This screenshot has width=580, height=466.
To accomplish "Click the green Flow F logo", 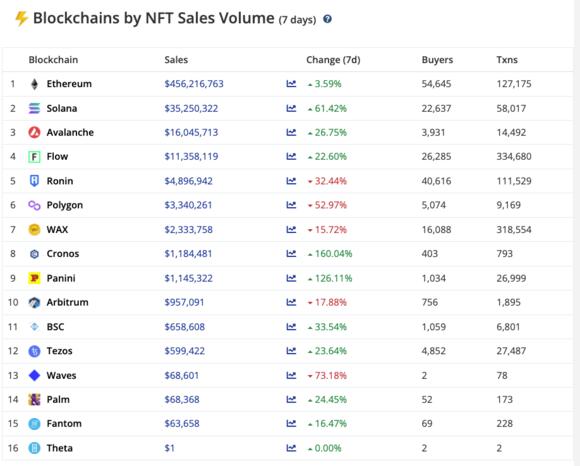I will (x=34, y=157).
